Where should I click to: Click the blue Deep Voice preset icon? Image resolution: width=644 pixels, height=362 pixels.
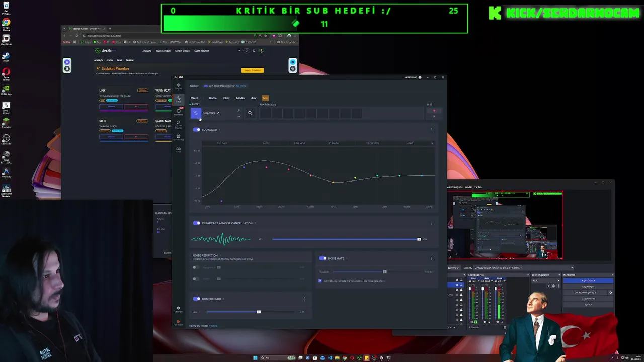pyautogui.click(x=196, y=113)
